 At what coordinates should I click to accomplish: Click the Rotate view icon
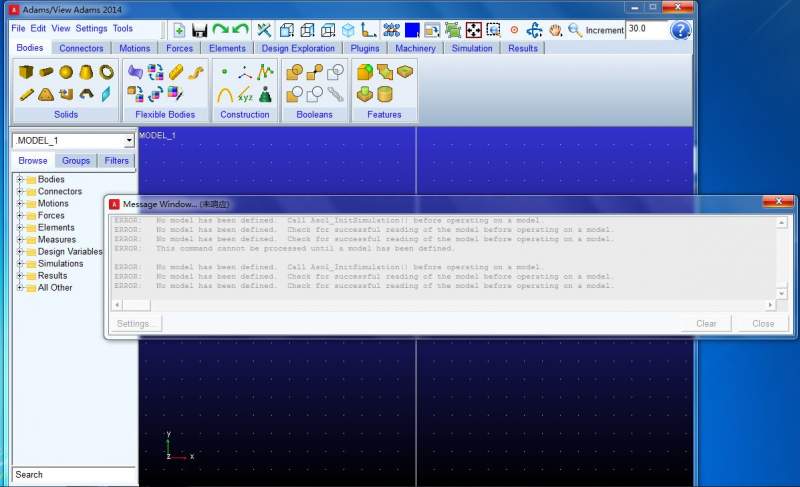tap(534, 30)
